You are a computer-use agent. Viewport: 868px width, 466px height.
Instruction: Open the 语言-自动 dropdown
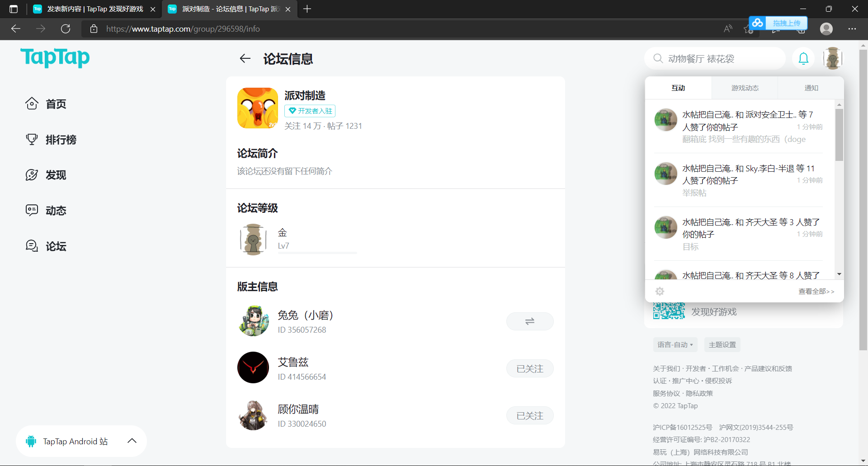pos(675,345)
